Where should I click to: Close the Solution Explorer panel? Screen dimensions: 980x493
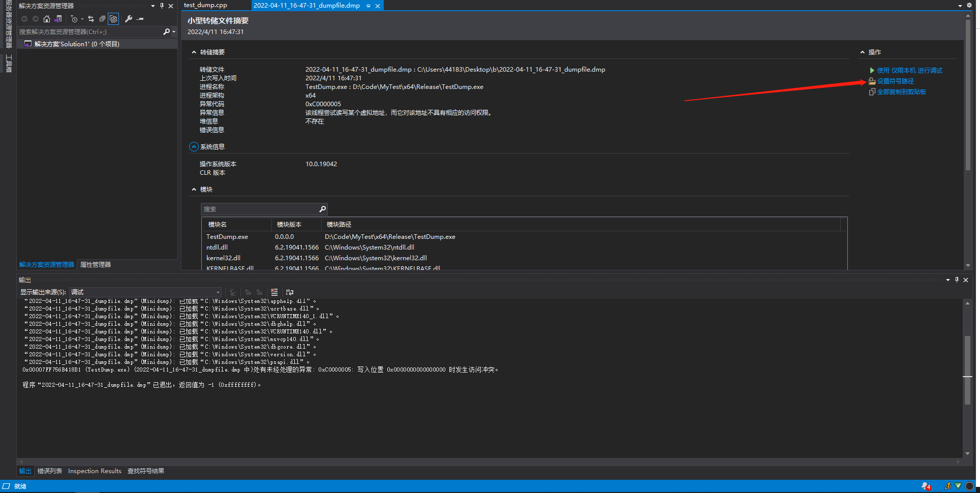pyautogui.click(x=171, y=6)
